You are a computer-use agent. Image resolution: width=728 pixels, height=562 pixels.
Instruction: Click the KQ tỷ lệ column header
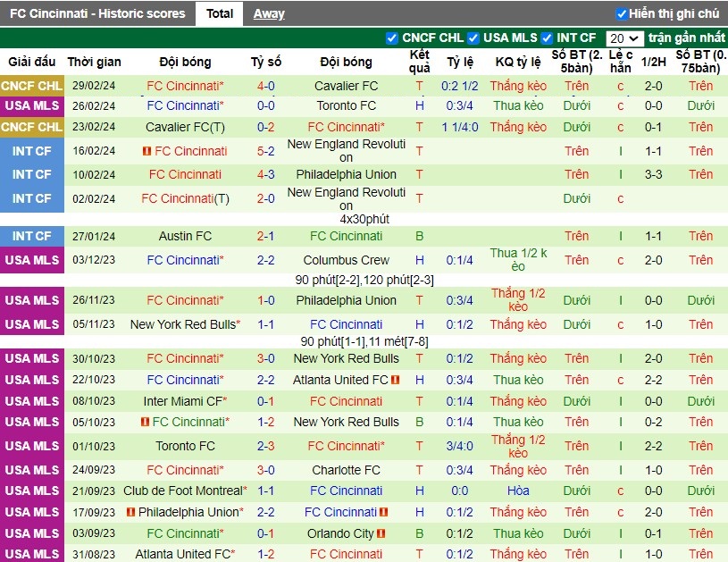518,62
